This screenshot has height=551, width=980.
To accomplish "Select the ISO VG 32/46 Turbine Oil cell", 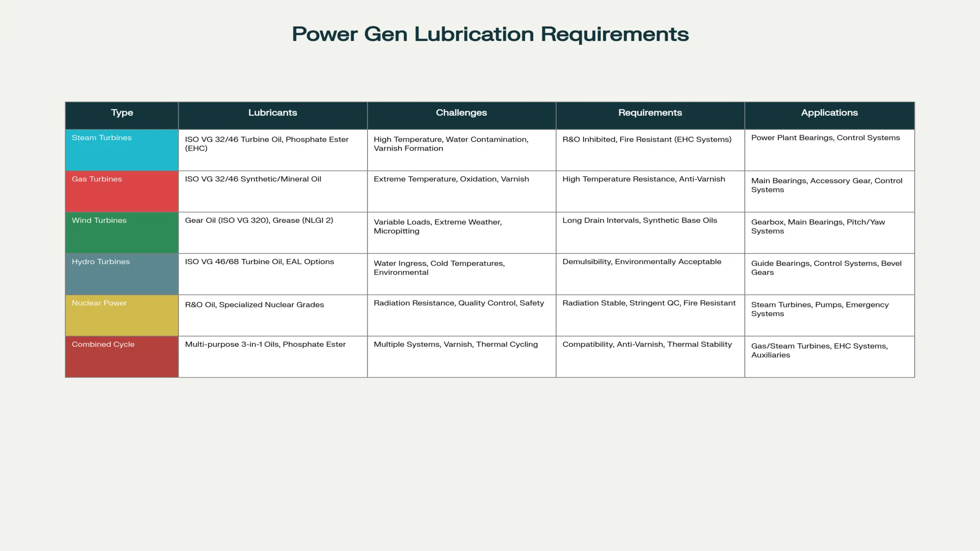I will coord(267,143).
